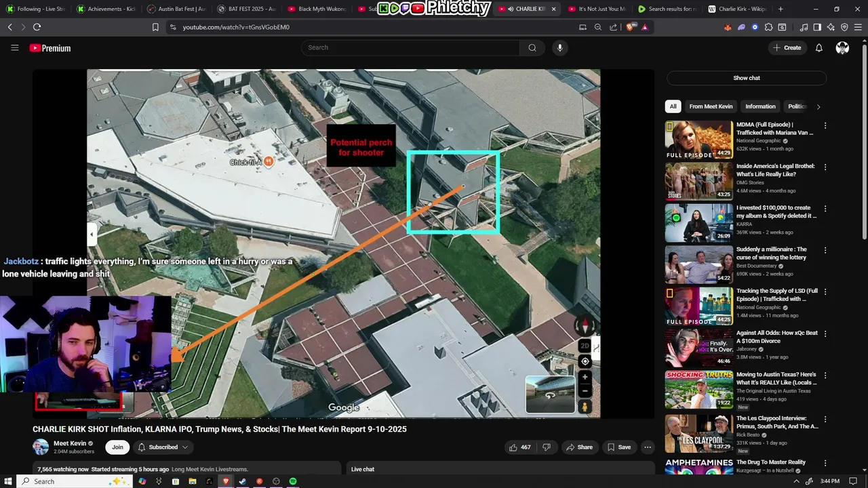The height and width of the screenshot is (488, 868).
Task: Open the MetaMask fox extension
Action: [x=728, y=27]
